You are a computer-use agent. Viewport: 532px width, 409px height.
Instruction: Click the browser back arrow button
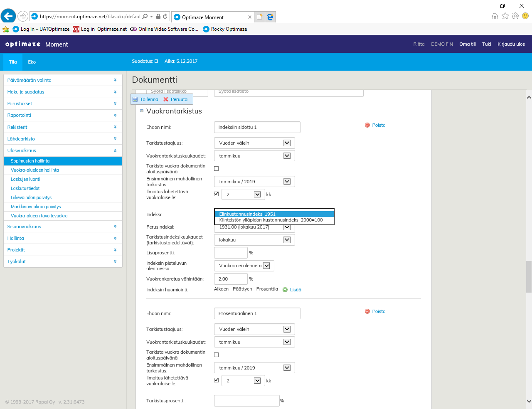coord(8,16)
